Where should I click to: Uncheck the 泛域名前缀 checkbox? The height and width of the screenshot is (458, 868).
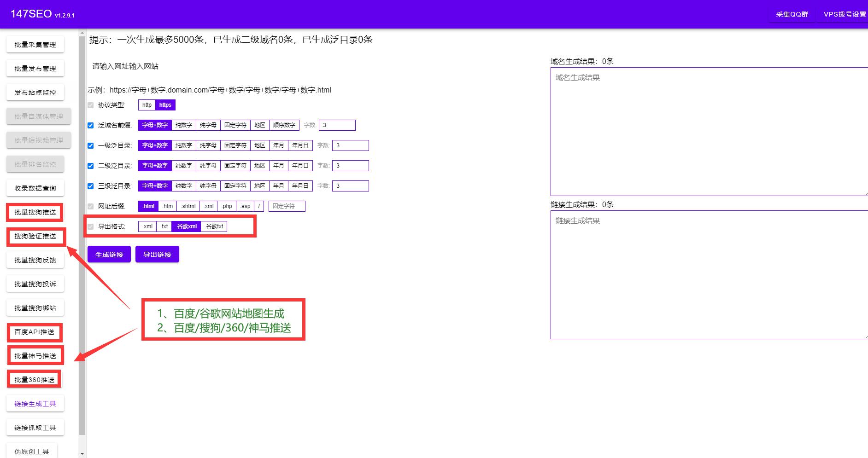click(x=90, y=125)
